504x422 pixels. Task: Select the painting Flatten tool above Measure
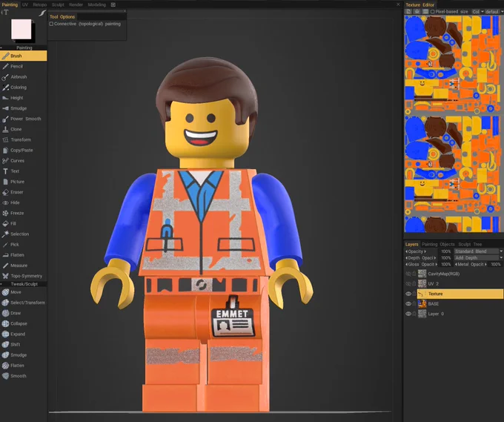tap(23, 255)
